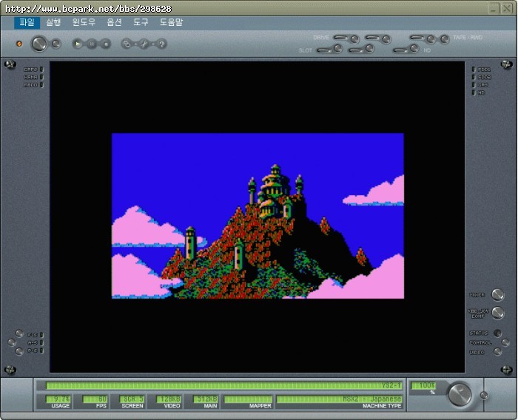Open settings with the wrench icon

pos(144,44)
